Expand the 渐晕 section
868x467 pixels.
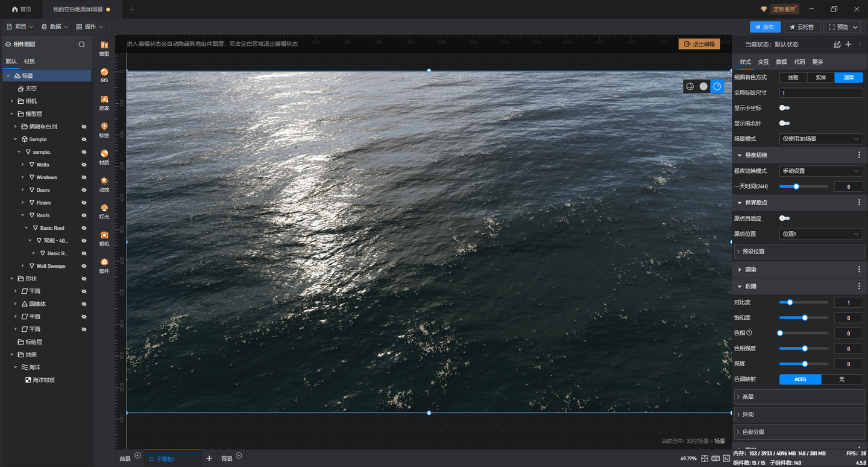(x=799, y=397)
